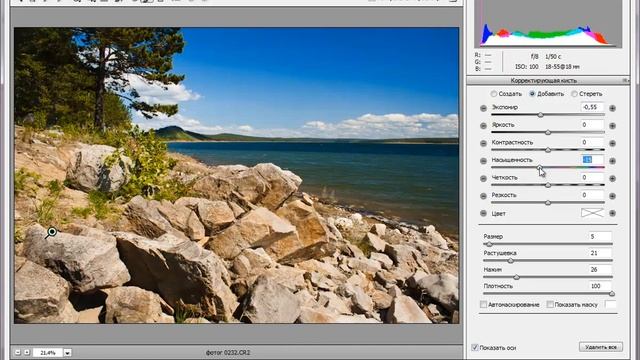Viewport: 640px width, 360px height.
Task: Select the Добавить radio button
Action: 532,94
